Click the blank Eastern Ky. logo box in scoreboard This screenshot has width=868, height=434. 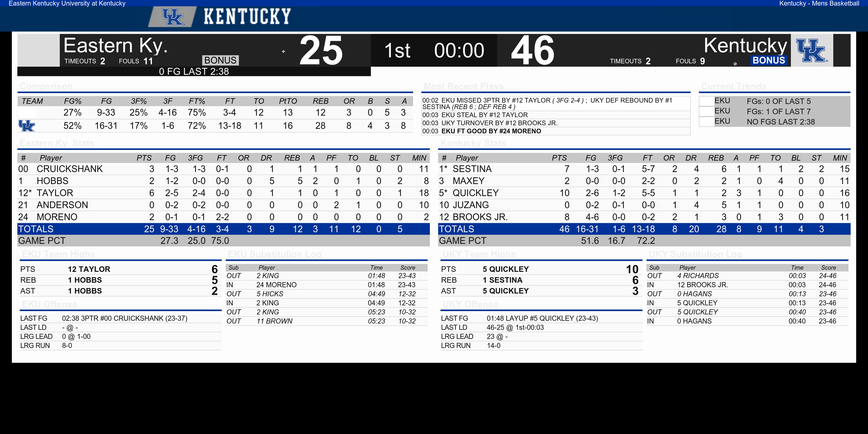tap(38, 50)
